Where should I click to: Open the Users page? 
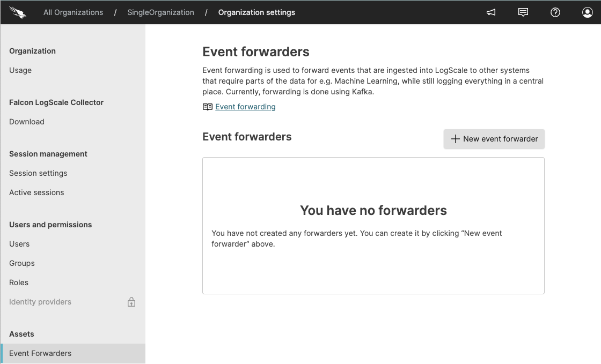click(x=19, y=244)
